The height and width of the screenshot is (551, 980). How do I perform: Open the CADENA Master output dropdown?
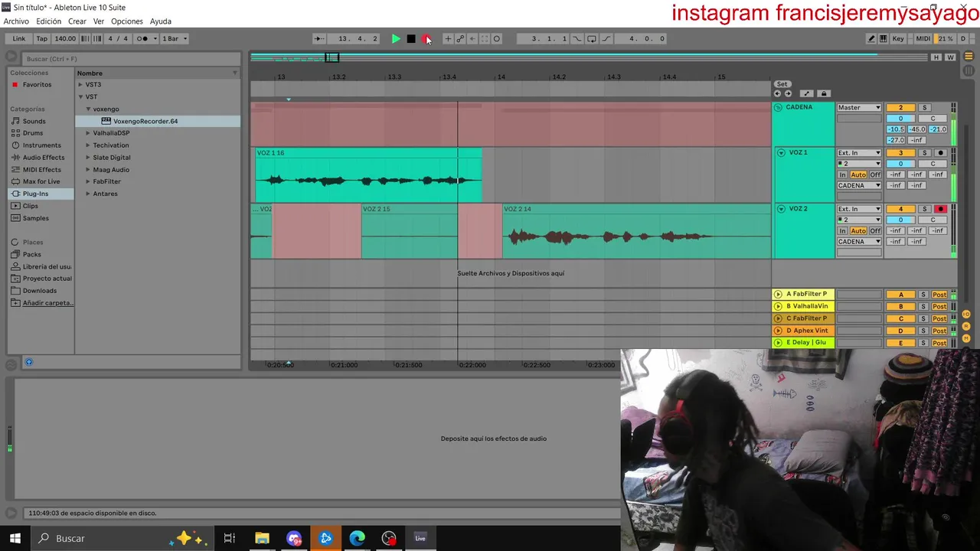[x=859, y=108]
